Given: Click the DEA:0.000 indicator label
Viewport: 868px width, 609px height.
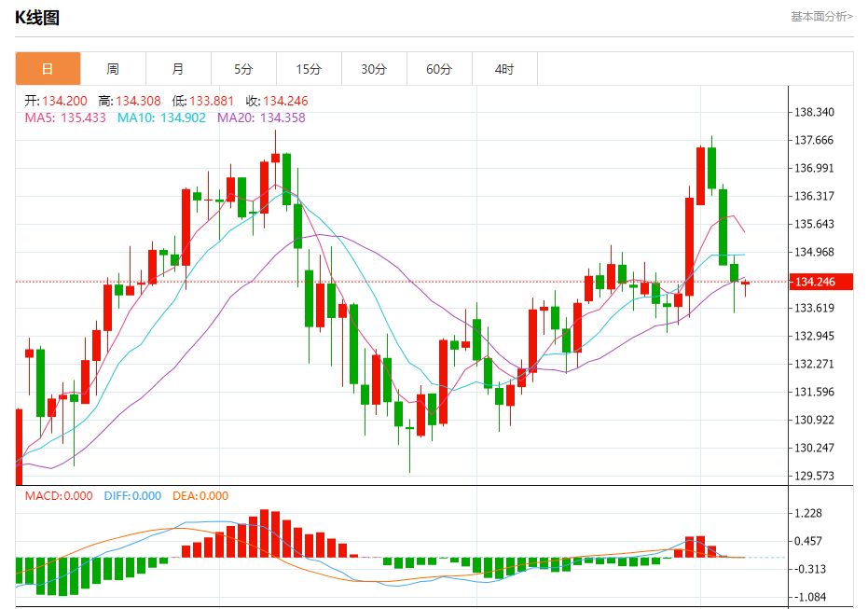Looking at the screenshot, I should [200, 496].
